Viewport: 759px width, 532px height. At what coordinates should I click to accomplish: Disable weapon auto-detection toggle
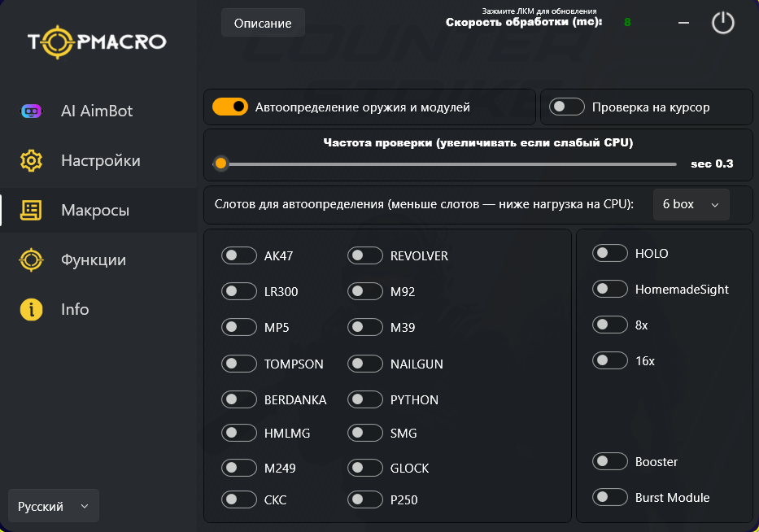(x=230, y=107)
